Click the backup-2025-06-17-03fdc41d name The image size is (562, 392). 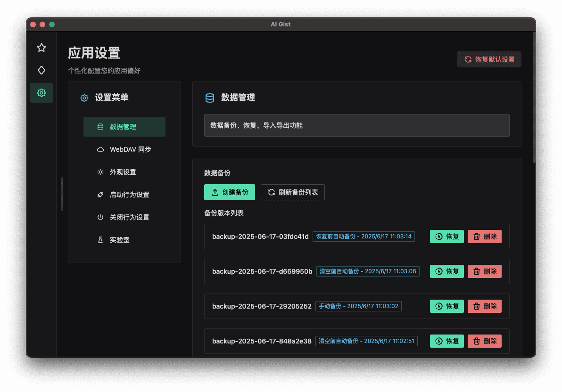260,237
